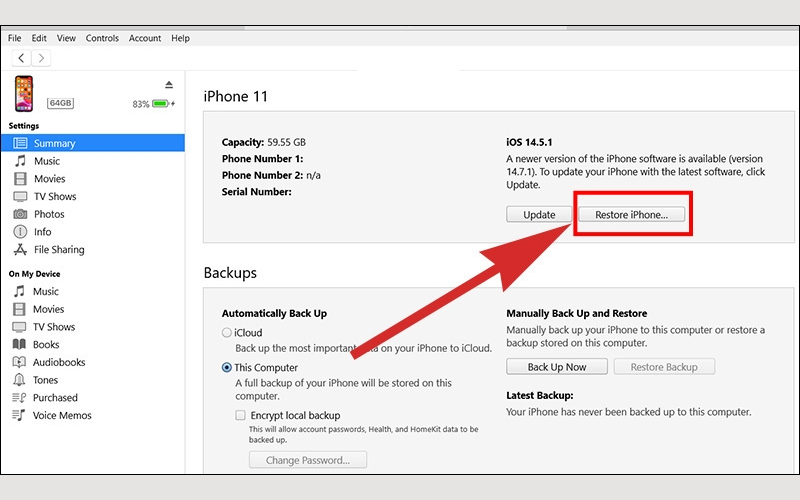This screenshot has width=800, height=500.
Task: Open the Controls menu
Action: pos(102,38)
